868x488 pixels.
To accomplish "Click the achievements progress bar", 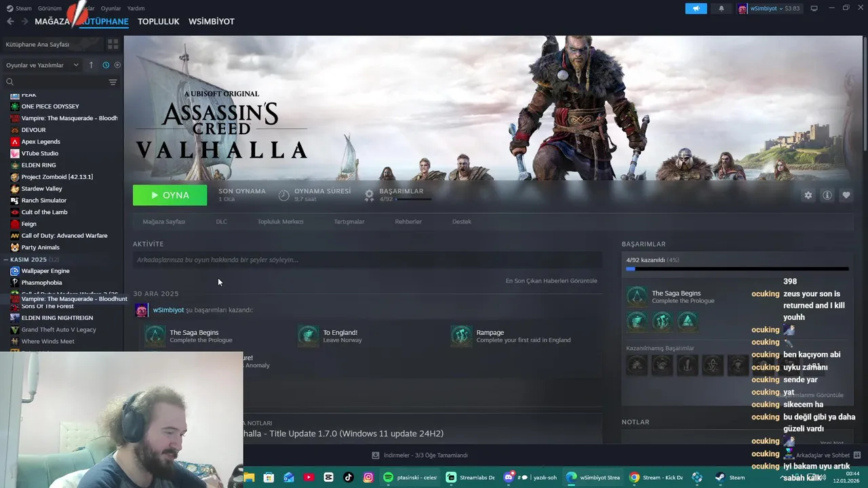I will click(x=737, y=269).
